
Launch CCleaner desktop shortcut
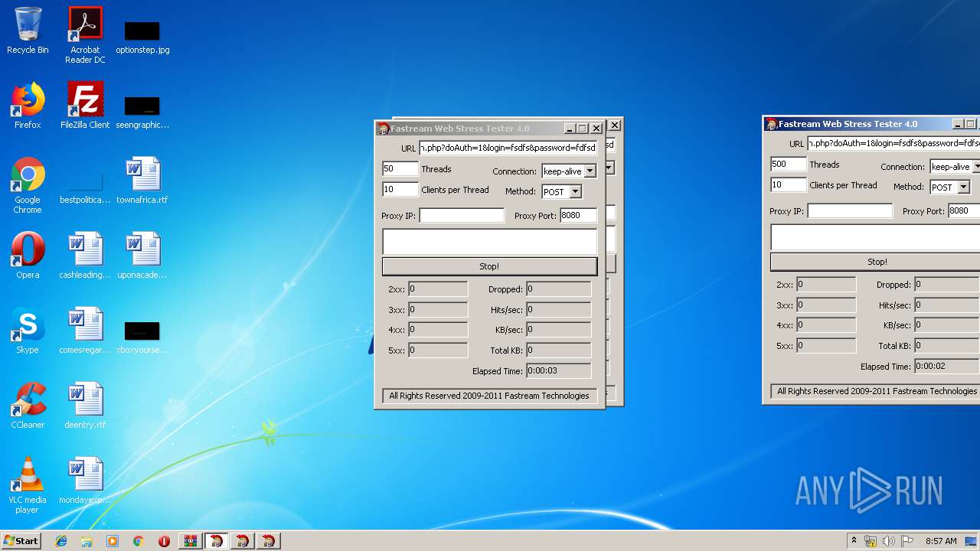point(28,406)
